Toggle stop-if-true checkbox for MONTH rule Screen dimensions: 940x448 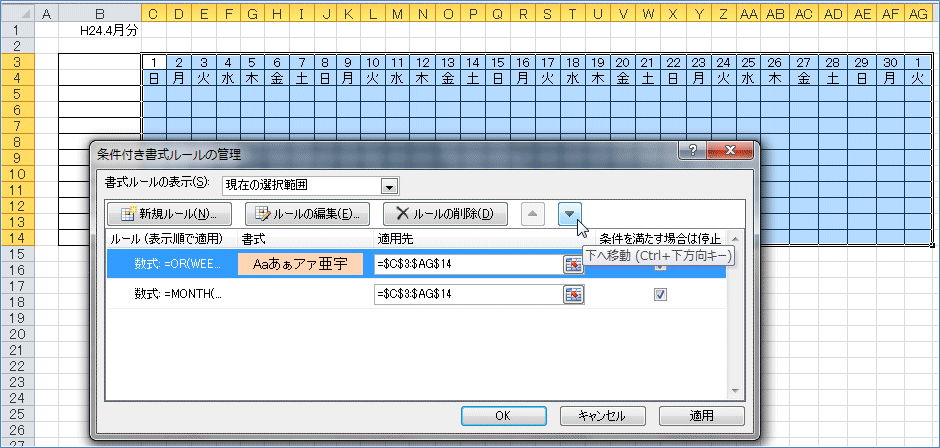point(659,294)
